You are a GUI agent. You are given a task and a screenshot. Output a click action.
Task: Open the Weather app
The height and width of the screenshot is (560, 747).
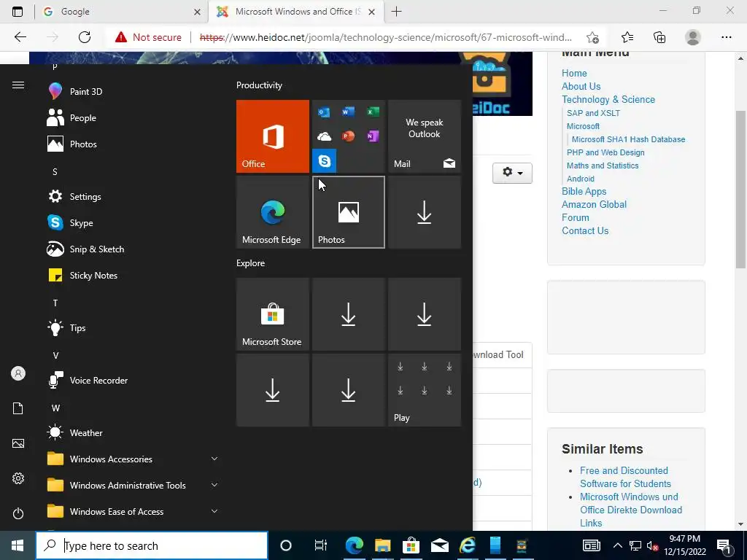click(x=133, y=432)
